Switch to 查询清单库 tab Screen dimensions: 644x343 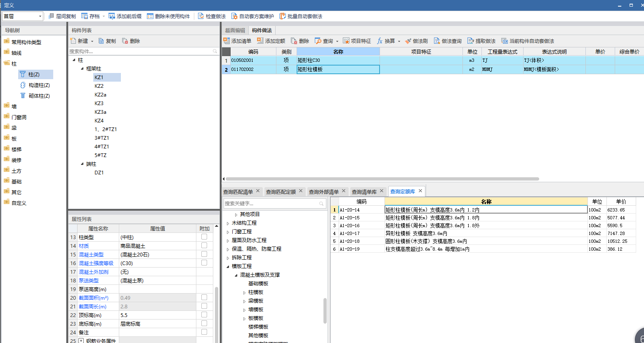[x=364, y=192]
